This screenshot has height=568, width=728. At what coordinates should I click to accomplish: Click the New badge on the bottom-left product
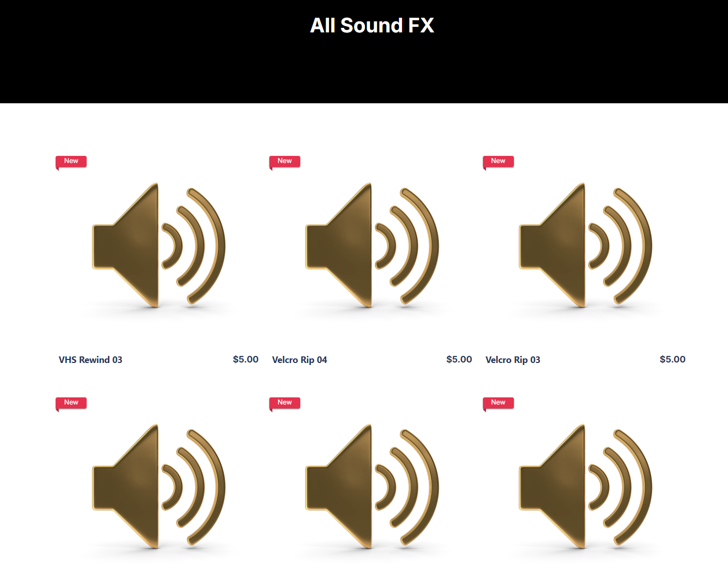point(71,402)
